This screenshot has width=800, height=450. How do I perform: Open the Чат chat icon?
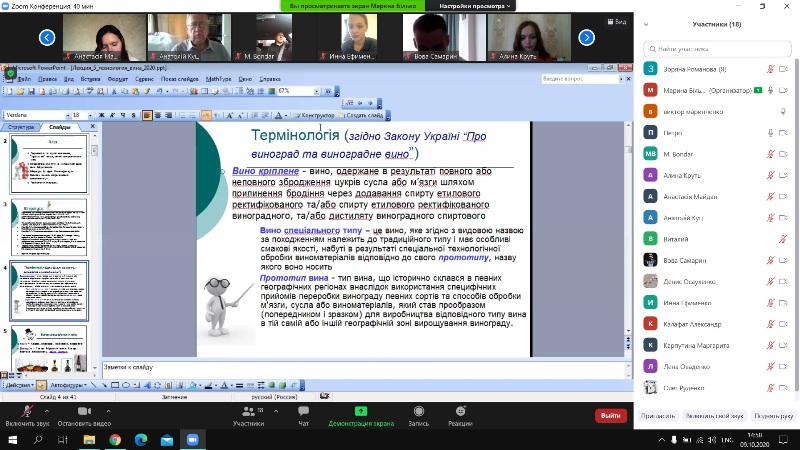coord(304,411)
